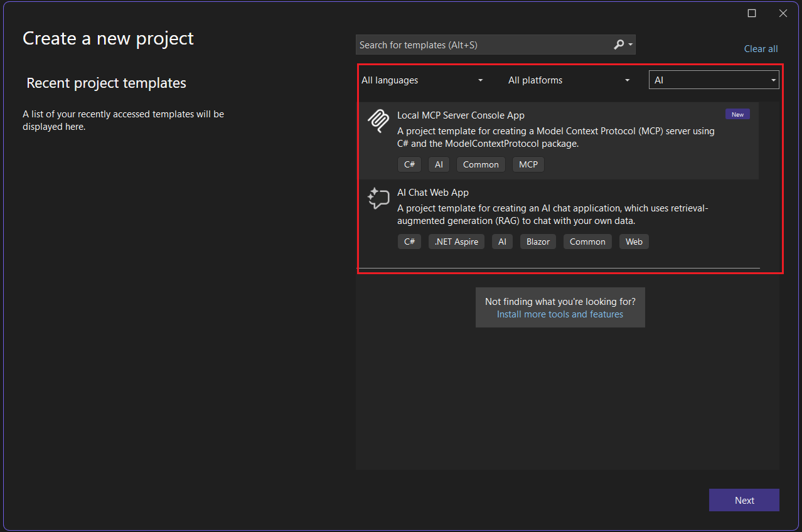Viewport: 802px width, 532px height.
Task: Close the Create a new project dialog
Action: 783,13
